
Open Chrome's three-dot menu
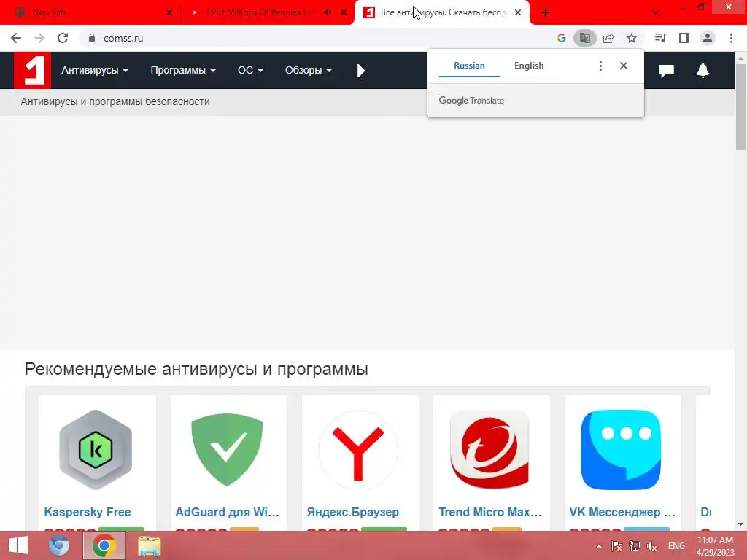[731, 38]
